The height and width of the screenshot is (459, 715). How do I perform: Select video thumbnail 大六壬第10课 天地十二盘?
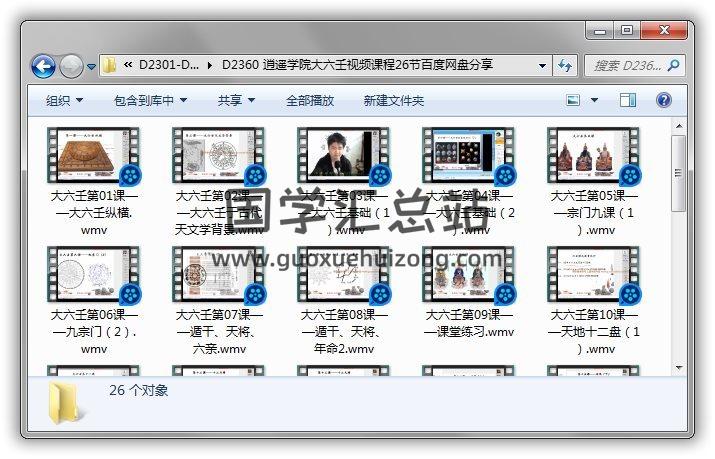[x=594, y=274]
